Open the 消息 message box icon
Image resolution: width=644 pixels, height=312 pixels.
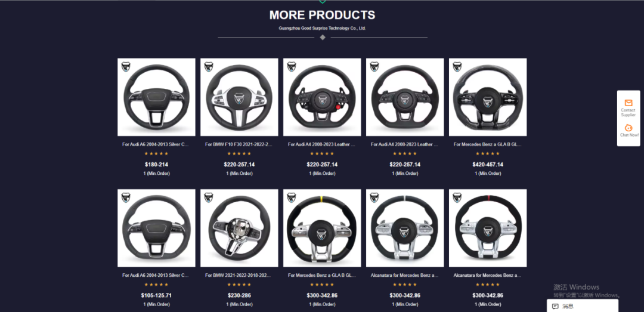pyautogui.click(x=555, y=306)
